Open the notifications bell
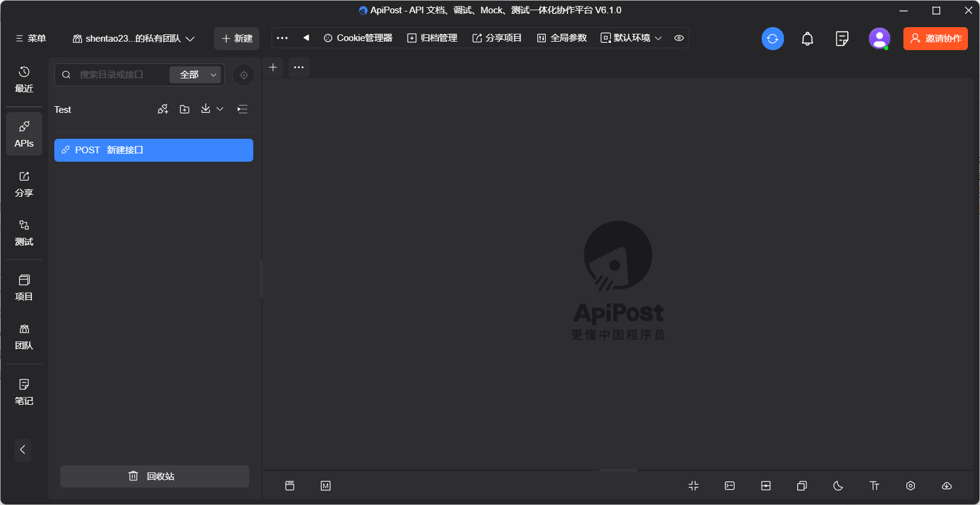The width and height of the screenshot is (980, 505). click(x=808, y=39)
